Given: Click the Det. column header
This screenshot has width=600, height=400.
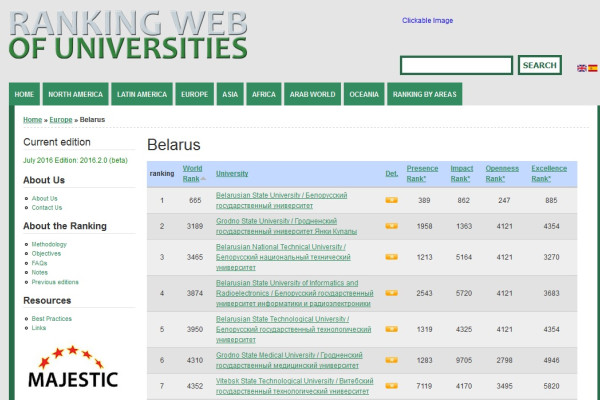Looking at the screenshot, I should (x=391, y=174).
